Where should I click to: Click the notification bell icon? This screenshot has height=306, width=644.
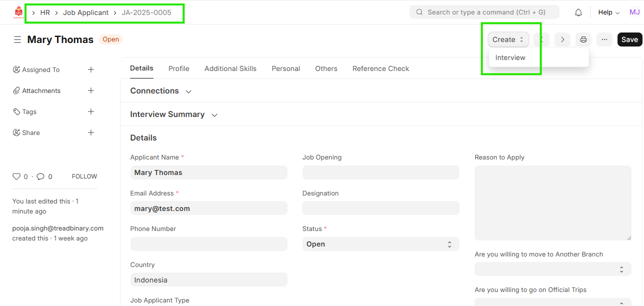[x=578, y=12]
